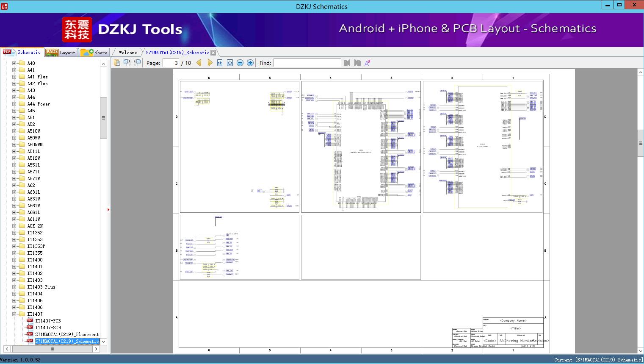This screenshot has width=644, height=364.
Task: Expand the A510W folder
Action: point(14,131)
